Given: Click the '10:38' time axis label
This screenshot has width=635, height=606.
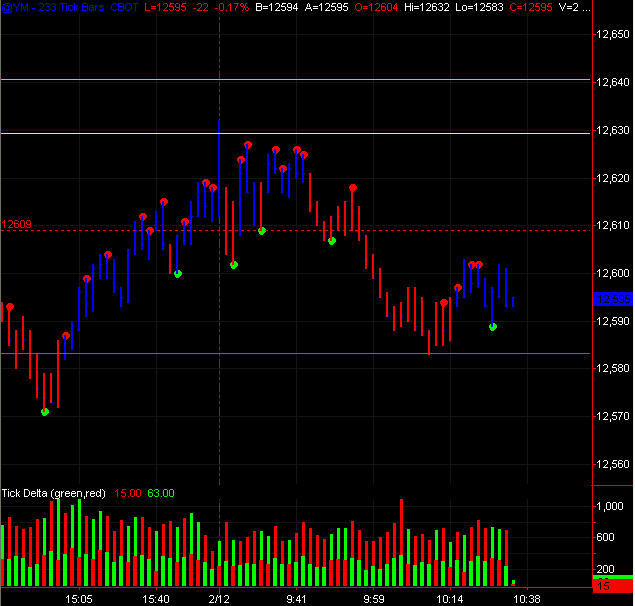Looking at the screenshot, I should (527, 599).
